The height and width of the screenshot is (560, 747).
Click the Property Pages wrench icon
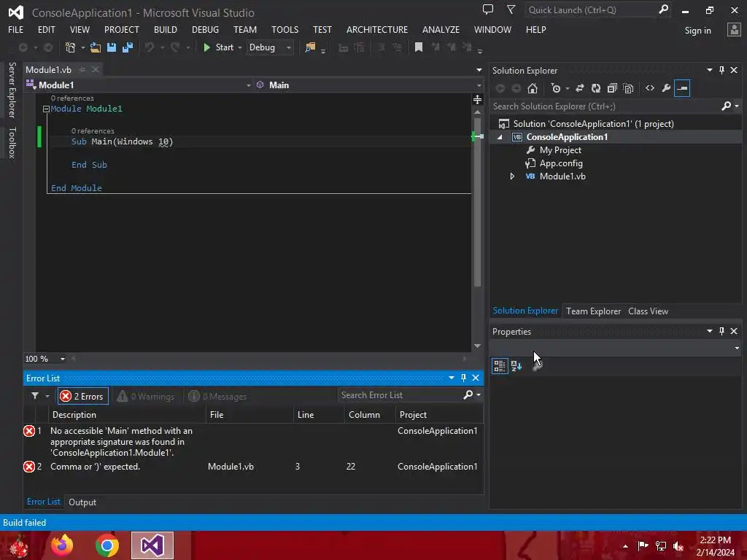(x=538, y=366)
